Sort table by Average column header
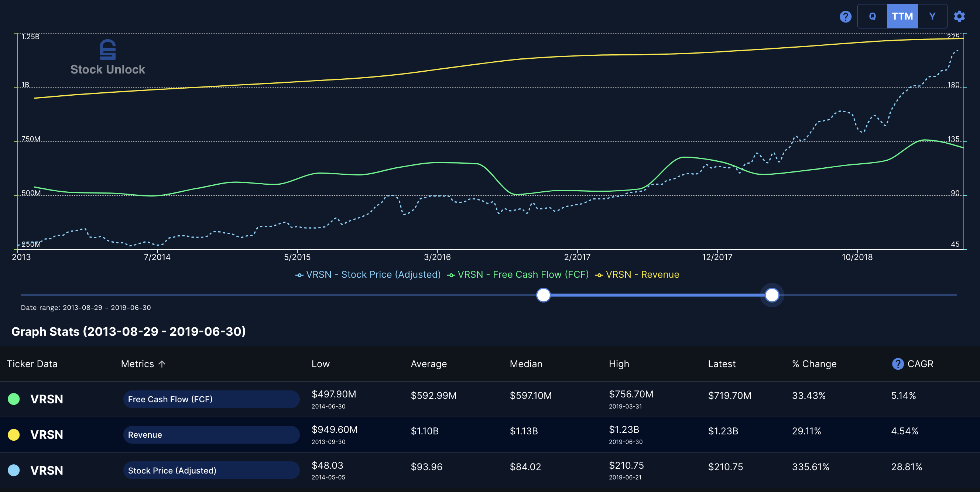The height and width of the screenshot is (492, 980). [x=429, y=364]
